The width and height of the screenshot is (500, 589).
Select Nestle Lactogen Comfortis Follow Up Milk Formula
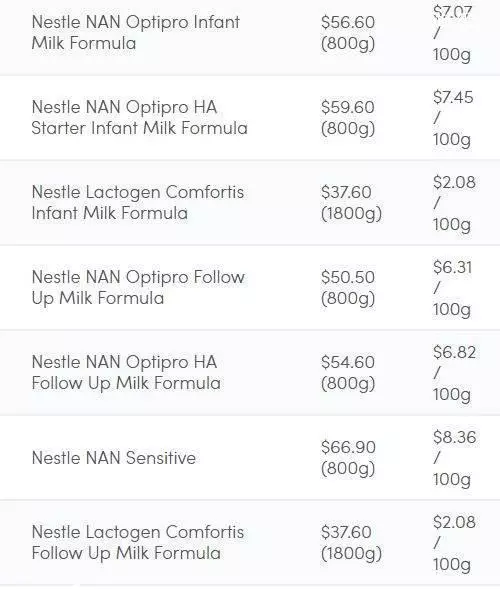pos(137,542)
